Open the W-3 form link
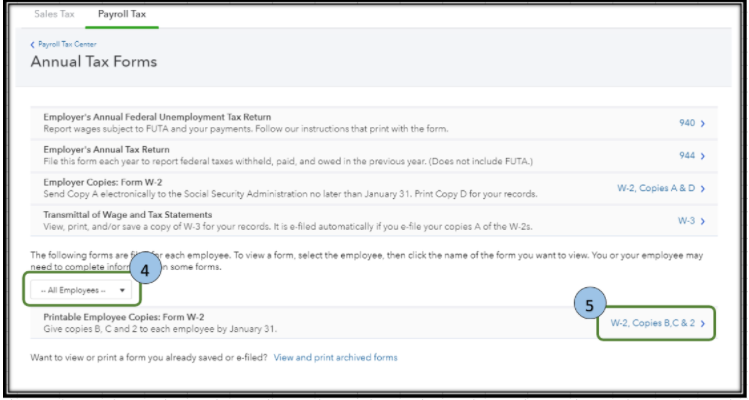 [686, 221]
